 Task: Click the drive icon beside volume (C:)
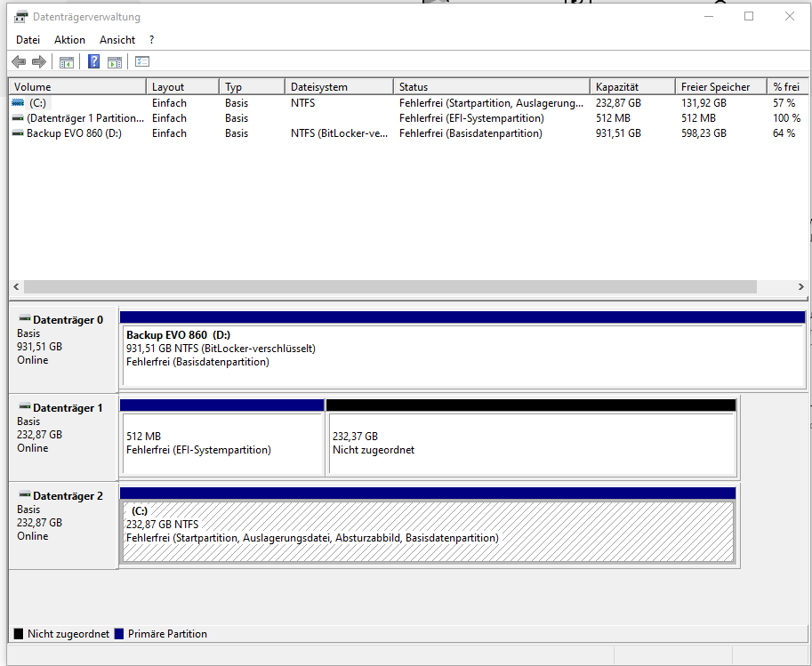click(18, 102)
